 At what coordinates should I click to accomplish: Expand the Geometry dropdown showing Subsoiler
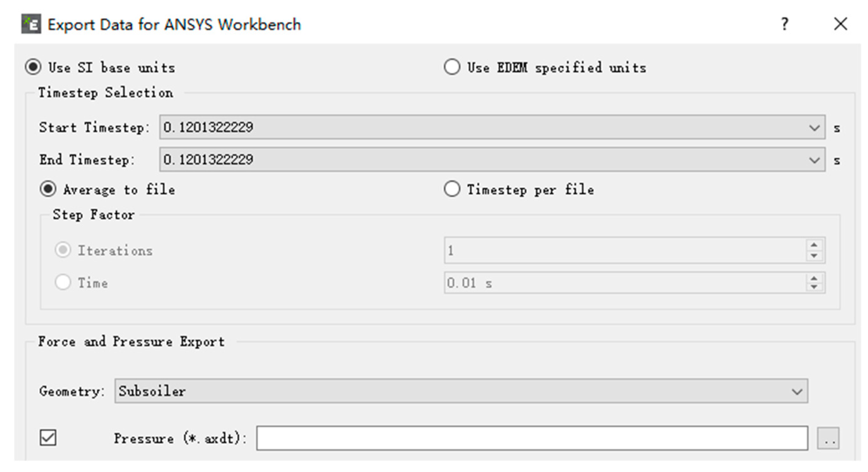796,391
